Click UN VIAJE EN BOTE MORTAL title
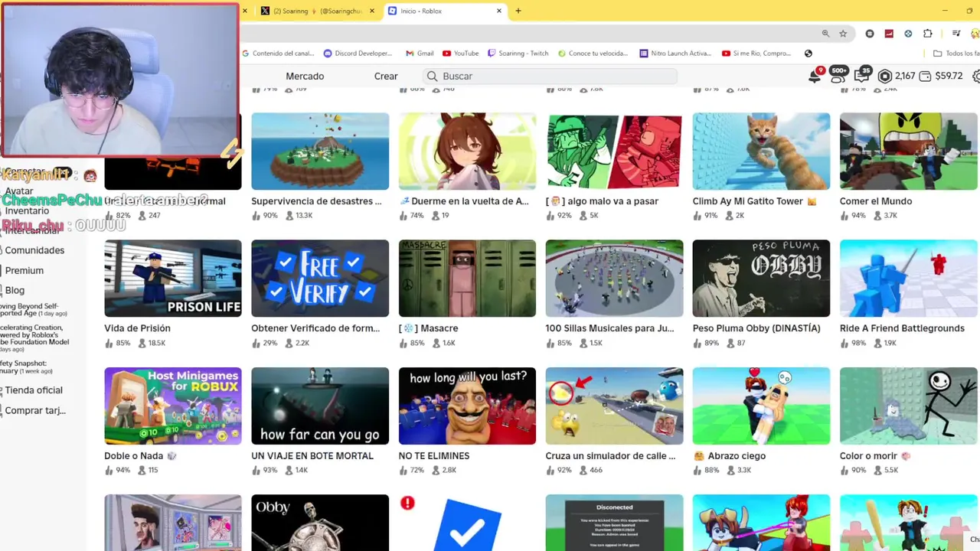This screenshot has height=551, width=980. pos(312,455)
